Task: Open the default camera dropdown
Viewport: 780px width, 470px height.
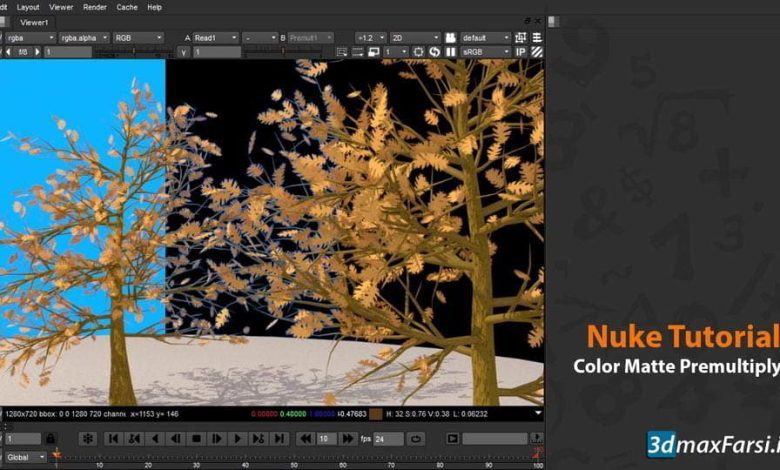Action: pos(485,38)
